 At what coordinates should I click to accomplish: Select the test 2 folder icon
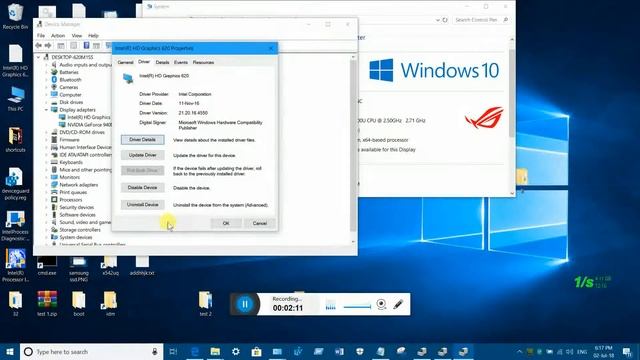click(x=205, y=304)
